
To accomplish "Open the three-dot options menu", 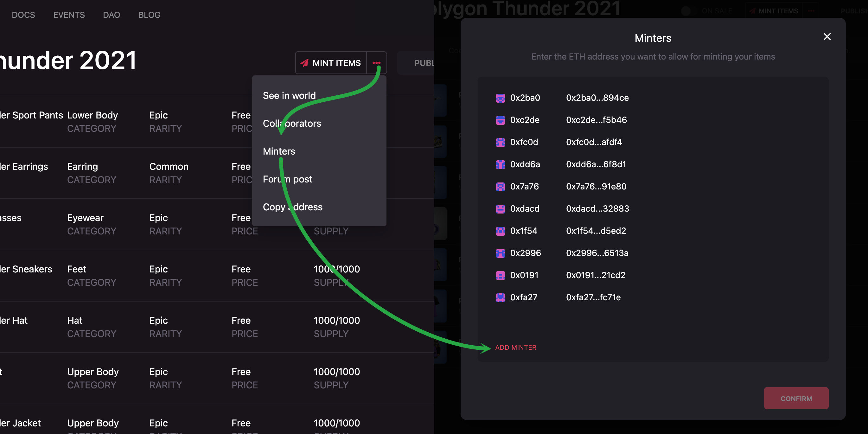I will [376, 63].
